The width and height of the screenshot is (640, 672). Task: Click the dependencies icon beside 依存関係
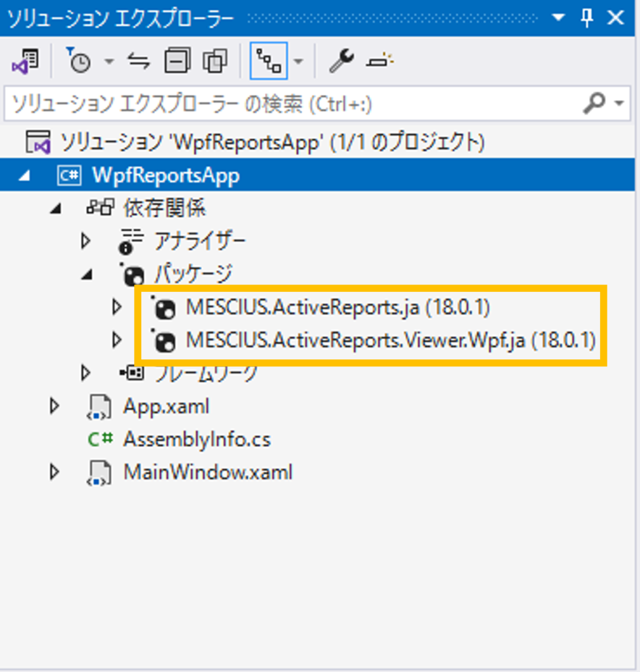[100, 208]
